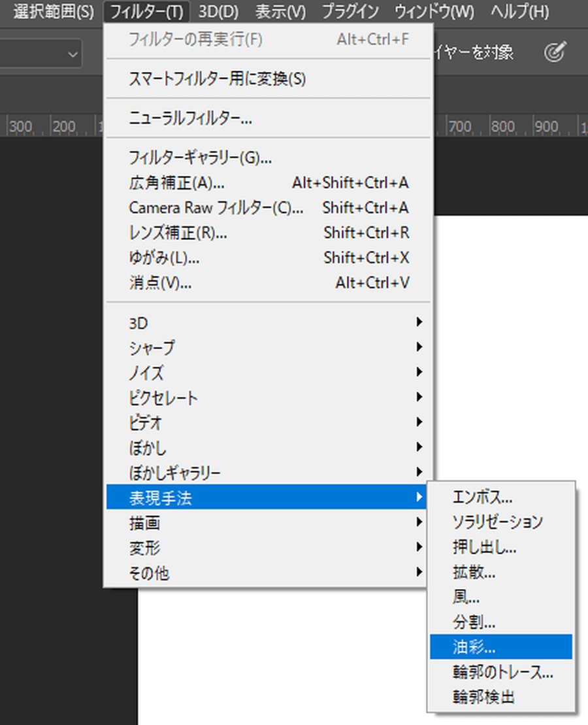Expand the ノイズ submenu

[x=268, y=373]
